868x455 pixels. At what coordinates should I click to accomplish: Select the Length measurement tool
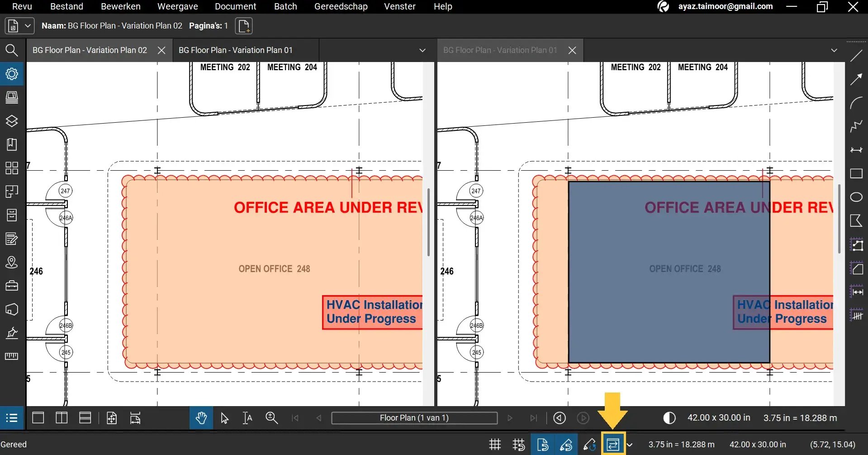[x=856, y=292]
